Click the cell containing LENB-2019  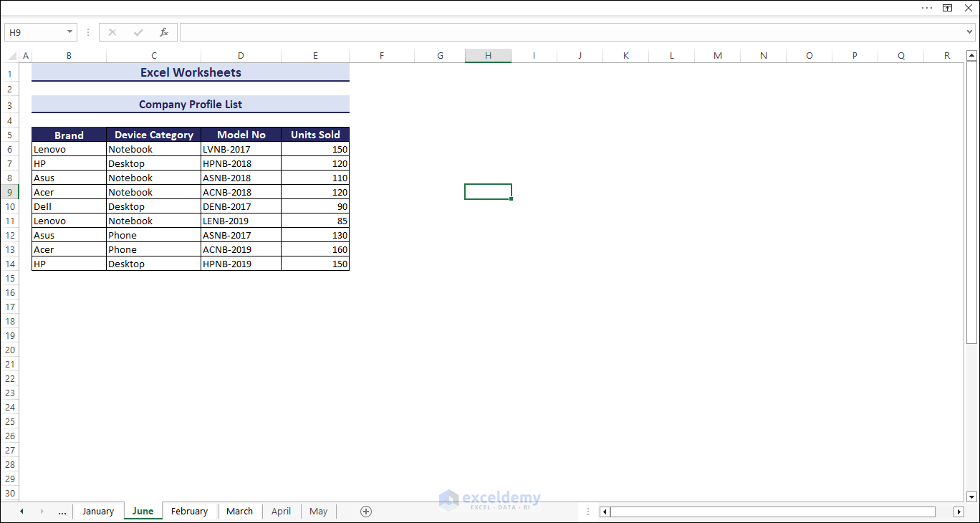[x=241, y=221]
